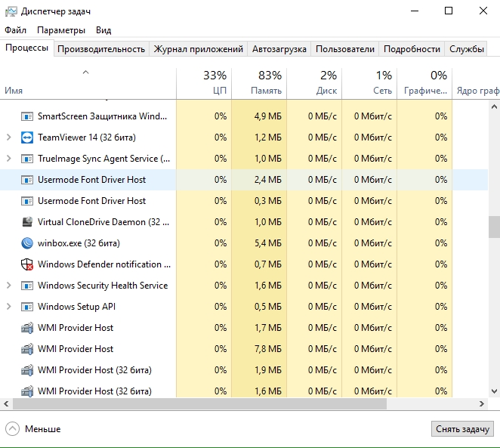Click the icon of WMI Provider Host using 1,7 МБ
The width and height of the screenshot is (500, 448).
27,328
